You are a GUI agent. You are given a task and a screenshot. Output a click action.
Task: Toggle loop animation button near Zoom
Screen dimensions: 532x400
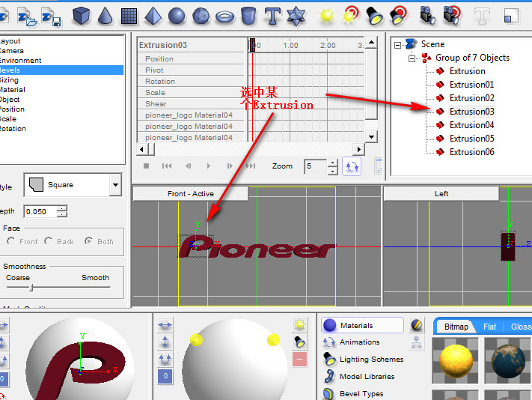352,166
